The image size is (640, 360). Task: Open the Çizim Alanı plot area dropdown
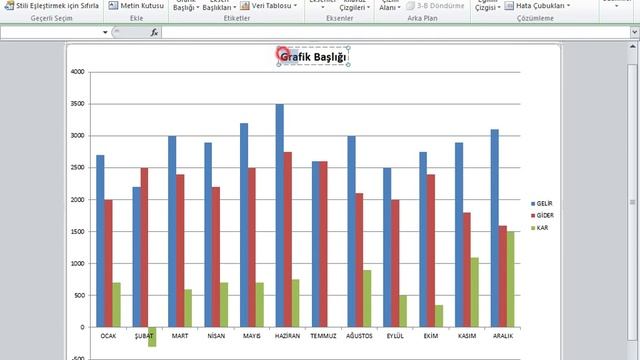390,5
